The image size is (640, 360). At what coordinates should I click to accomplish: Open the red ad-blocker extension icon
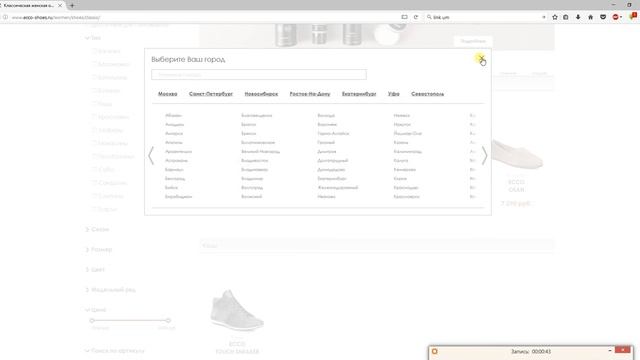(615, 17)
